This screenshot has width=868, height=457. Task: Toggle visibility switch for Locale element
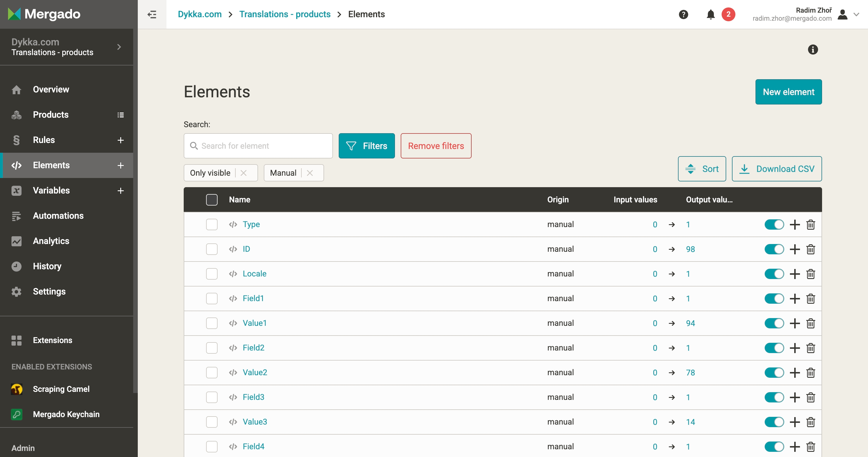tap(774, 274)
